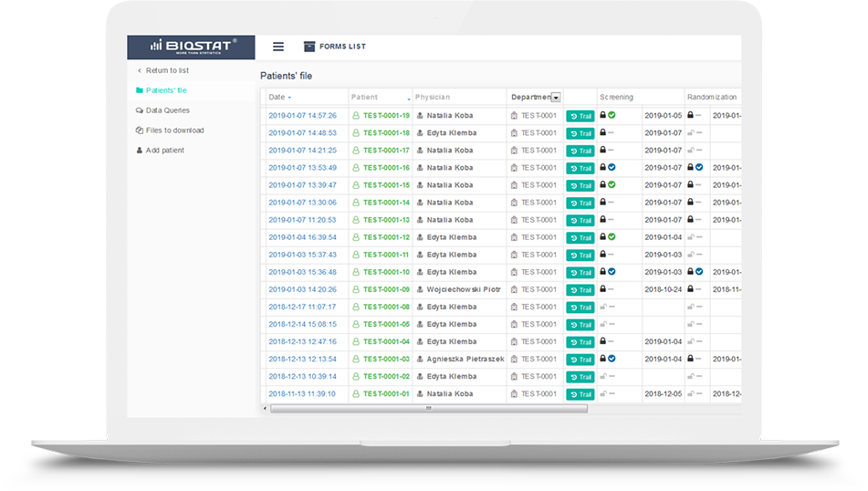Click randomization lock for TEST-0001-09

coord(690,289)
